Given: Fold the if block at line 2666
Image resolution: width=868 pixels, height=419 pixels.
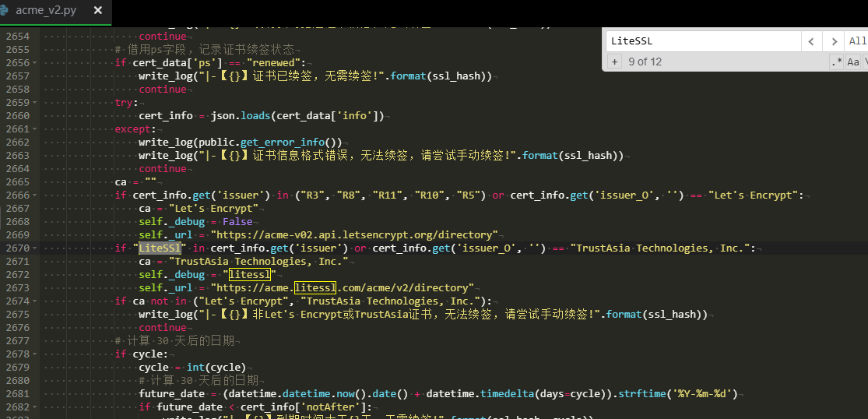Looking at the screenshot, I should click(x=34, y=195).
